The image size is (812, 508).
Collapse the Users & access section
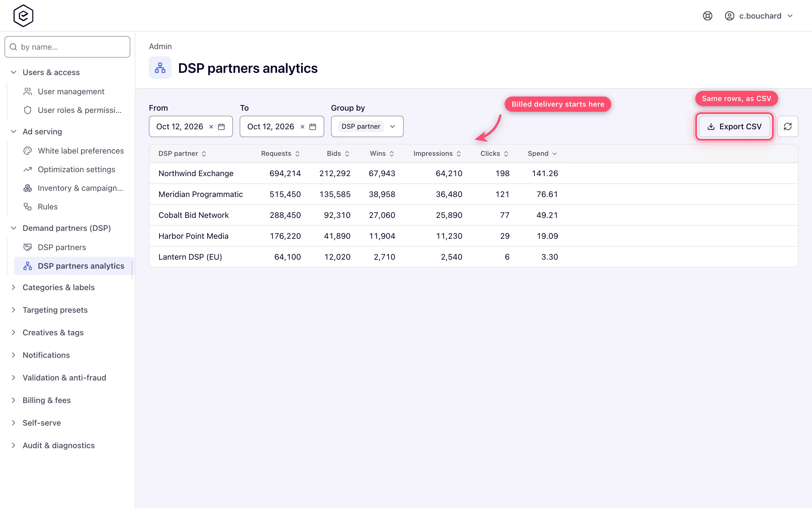coord(14,72)
